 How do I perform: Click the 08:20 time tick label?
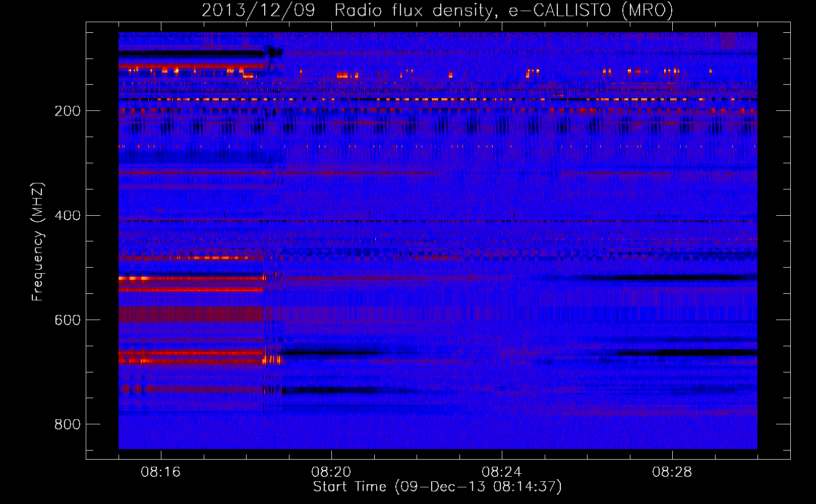[331, 472]
